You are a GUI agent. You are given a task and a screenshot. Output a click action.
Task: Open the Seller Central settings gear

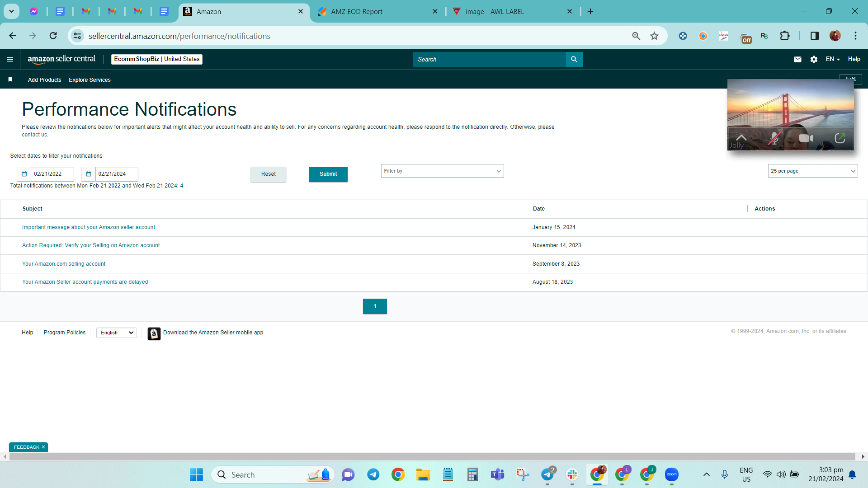click(x=814, y=59)
